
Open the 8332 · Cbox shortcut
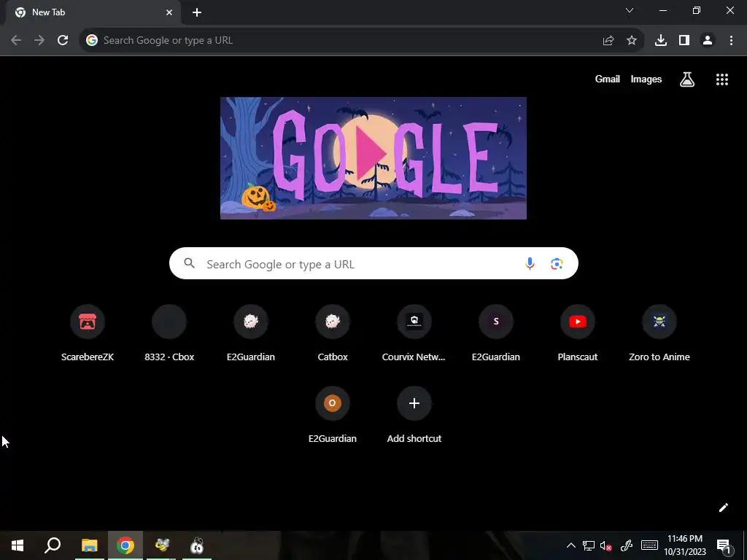[x=169, y=332]
